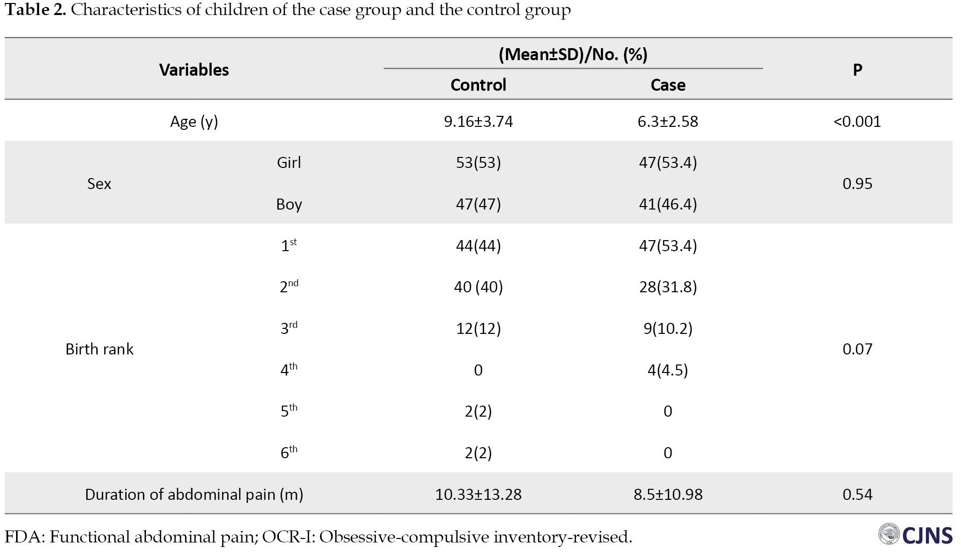The height and width of the screenshot is (560, 961).
Task: Select the Variables column header
Action: pyautogui.click(x=194, y=70)
